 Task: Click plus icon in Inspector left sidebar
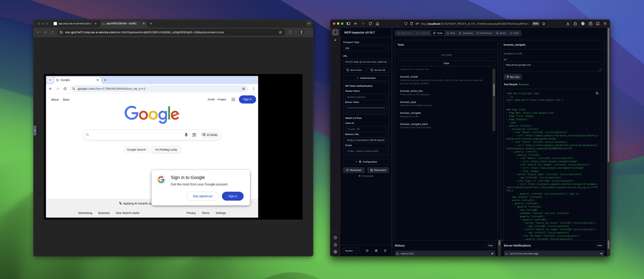335,40
